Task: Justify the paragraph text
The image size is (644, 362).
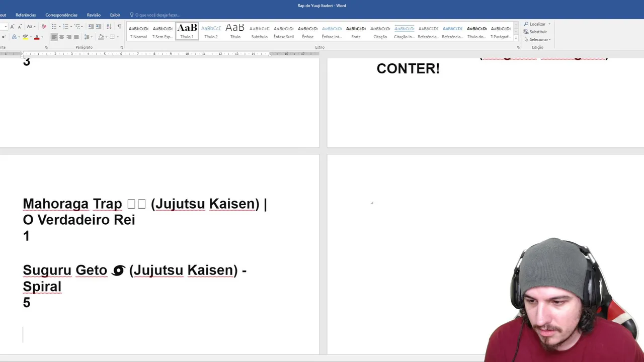Action: coord(76,37)
